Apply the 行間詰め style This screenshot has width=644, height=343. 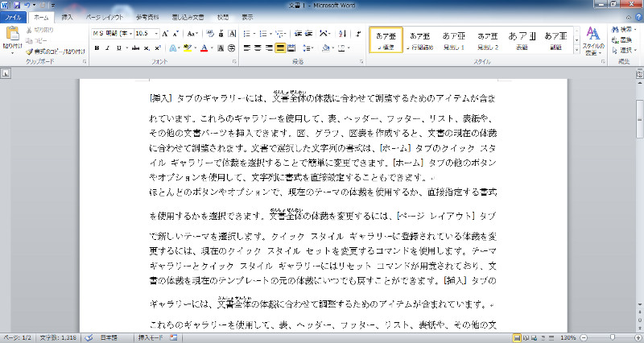click(419, 40)
